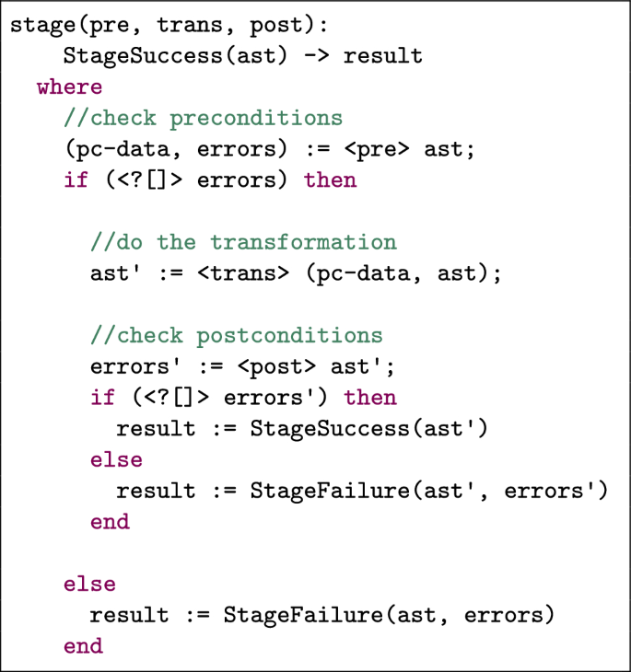Click the 'where' keyword

69,87
